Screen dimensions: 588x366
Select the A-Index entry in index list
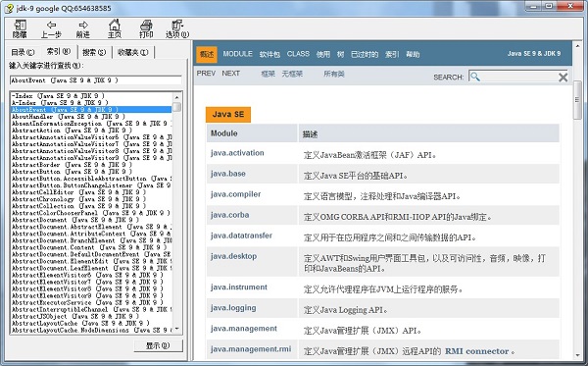pos(60,103)
